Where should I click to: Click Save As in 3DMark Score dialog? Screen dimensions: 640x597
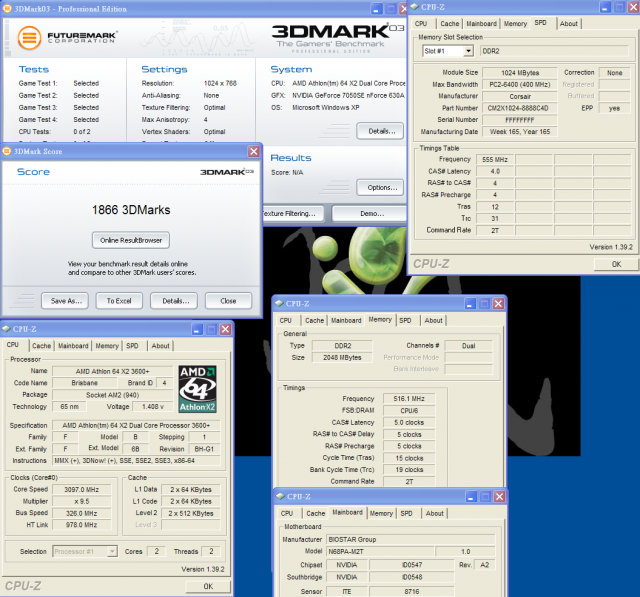pyautogui.click(x=66, y=301)
